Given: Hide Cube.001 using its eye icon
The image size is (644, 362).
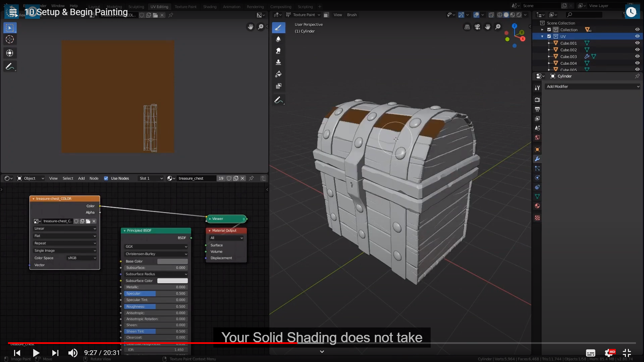Looking at the screenshot, I should 637,43.
